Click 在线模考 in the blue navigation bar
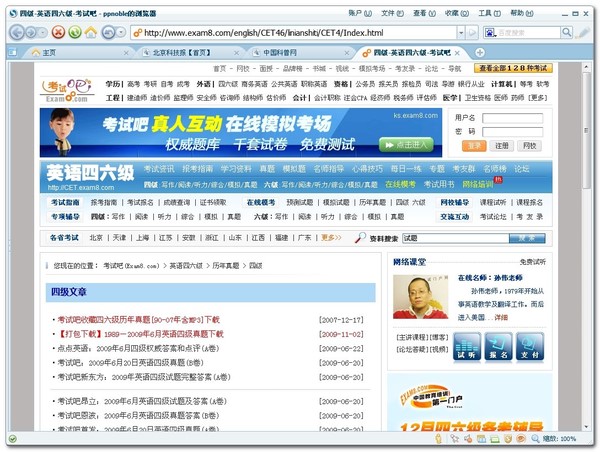Screen dimensions: 600x452 tap(400, 184)
